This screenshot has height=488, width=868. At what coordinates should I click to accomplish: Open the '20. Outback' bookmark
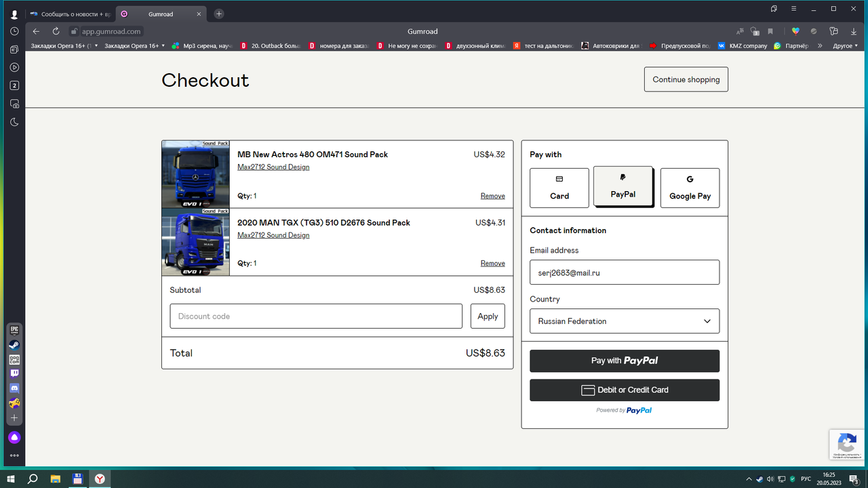click(x=271, y=46)
